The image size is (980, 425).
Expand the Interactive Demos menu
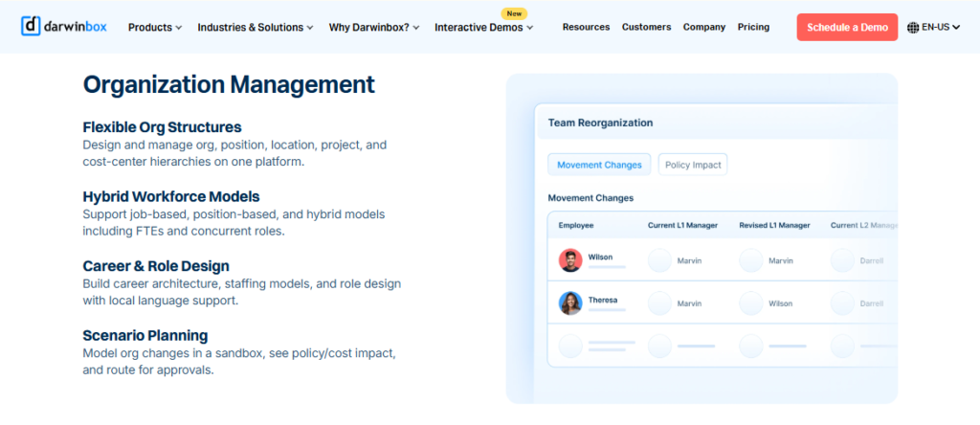[484, 28]
